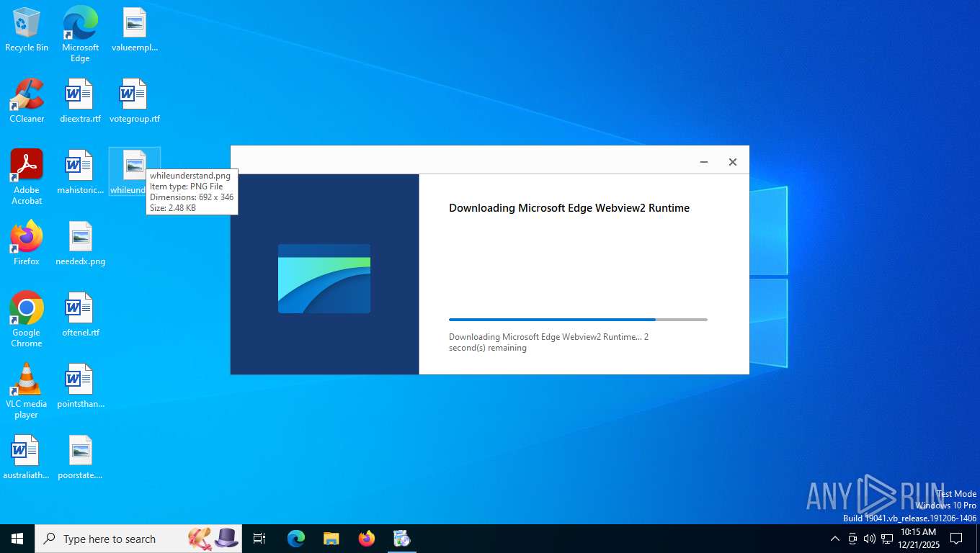Select the pointsthan document icon
The image size is (980, 553).
80,386
